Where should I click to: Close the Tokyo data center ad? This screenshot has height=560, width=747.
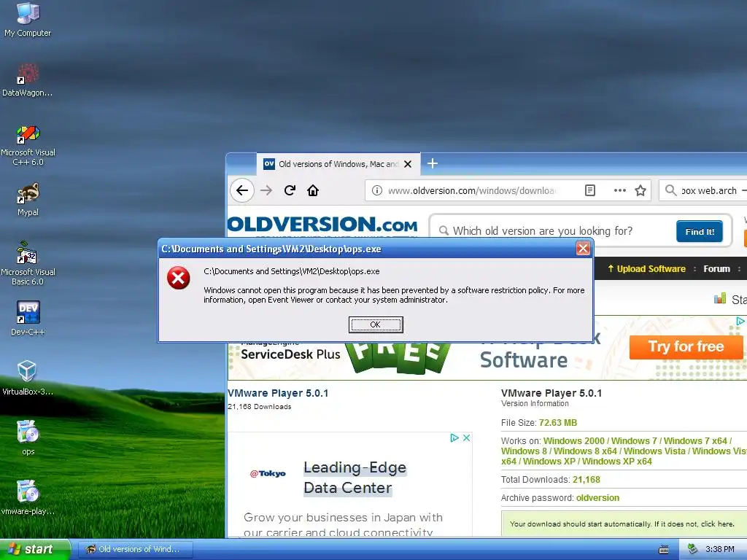[x=466, y=437]
